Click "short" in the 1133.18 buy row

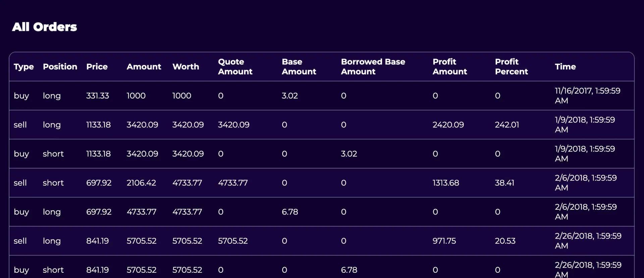(x=53, y=154)
